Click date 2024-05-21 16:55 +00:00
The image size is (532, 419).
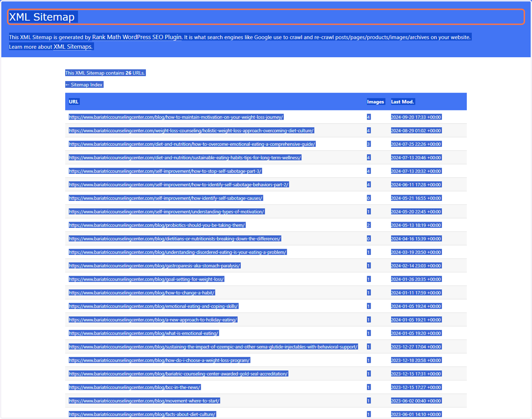click(416, 198)
